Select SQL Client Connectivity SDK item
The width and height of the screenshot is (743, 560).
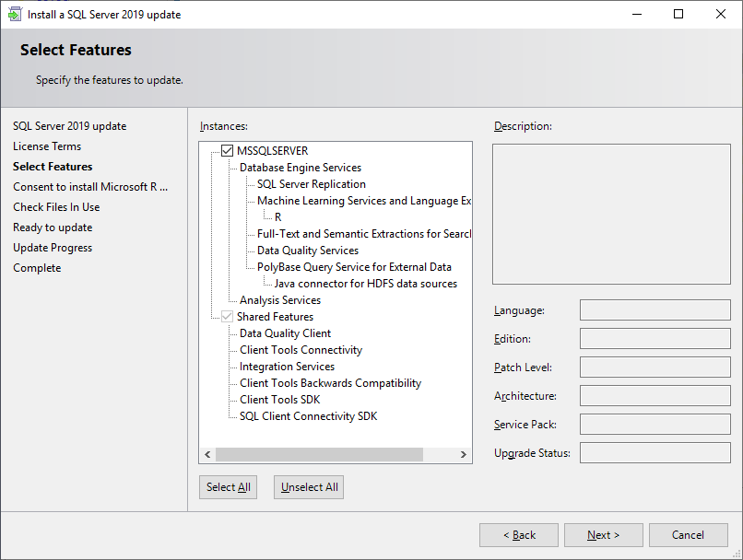[309, 416]
